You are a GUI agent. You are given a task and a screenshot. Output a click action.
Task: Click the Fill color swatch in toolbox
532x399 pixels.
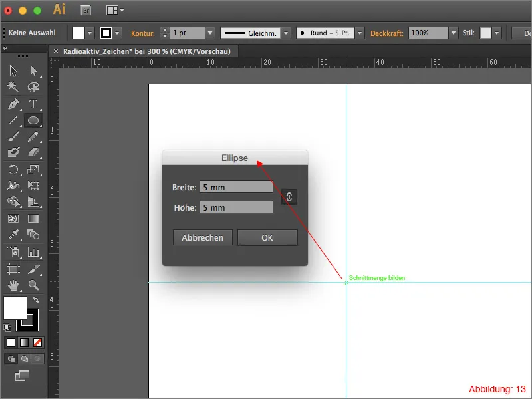click(15, 308)
